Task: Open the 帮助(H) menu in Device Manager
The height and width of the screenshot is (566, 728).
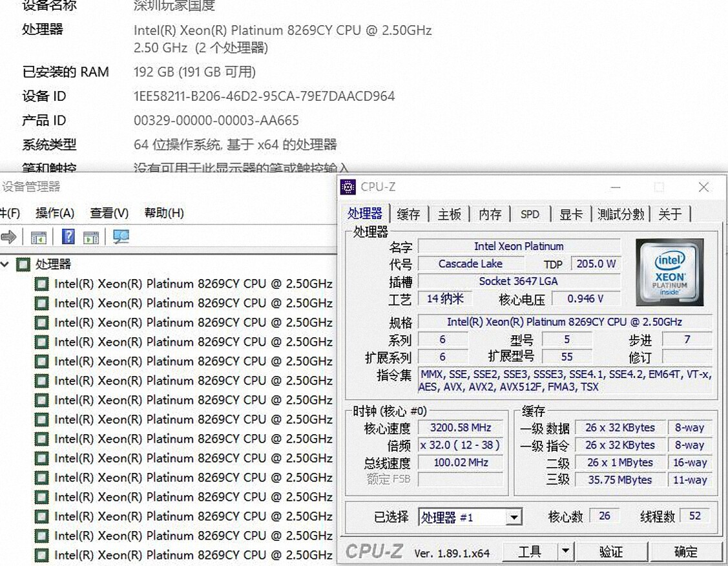Action: point(164,213)
